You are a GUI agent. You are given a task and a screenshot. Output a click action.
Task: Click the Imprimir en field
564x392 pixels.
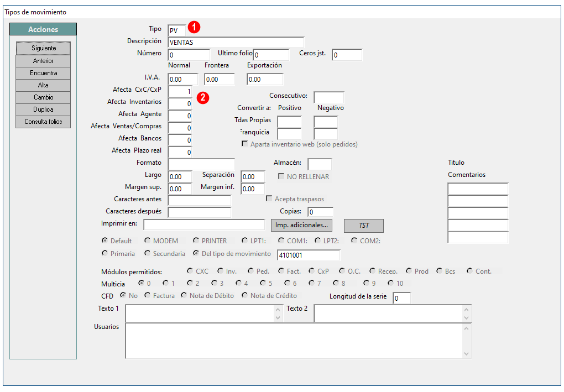coord(204,225)
